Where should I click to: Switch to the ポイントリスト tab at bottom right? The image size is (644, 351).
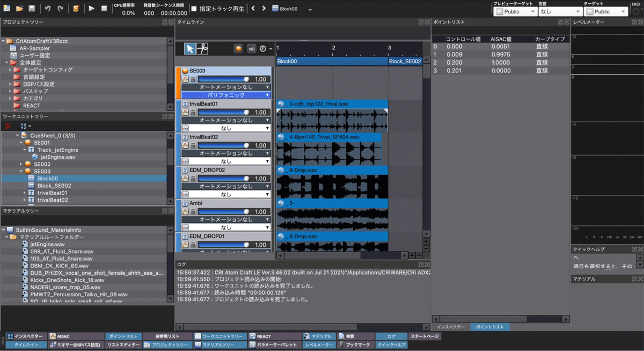(x=490, y=327)
